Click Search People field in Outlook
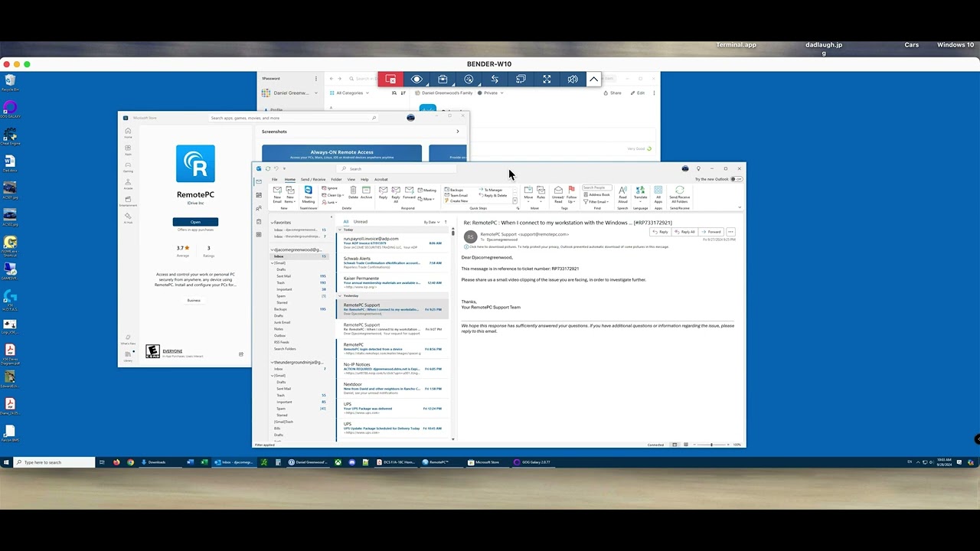Image resolution: width=980 pixels, height=551 pixels. pyautogui.click(x=596, y=187)
